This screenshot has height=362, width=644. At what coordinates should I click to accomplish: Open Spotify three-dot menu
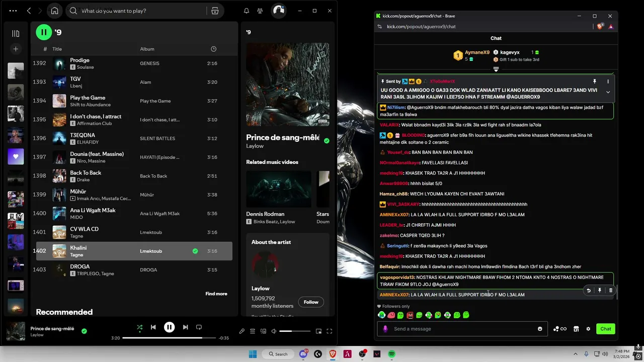[13, 11]
